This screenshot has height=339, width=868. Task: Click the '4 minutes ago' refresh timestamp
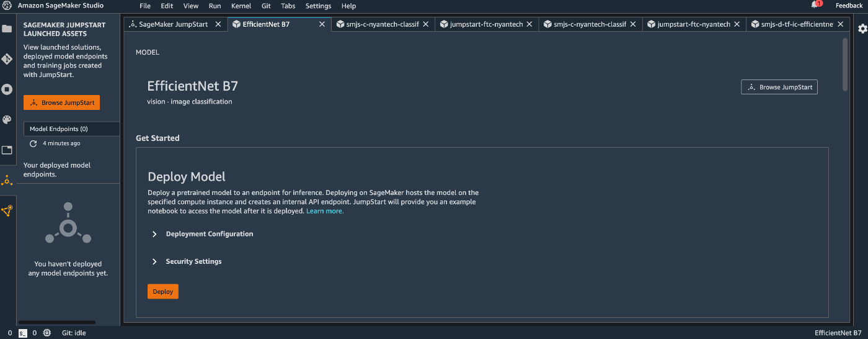61,143
